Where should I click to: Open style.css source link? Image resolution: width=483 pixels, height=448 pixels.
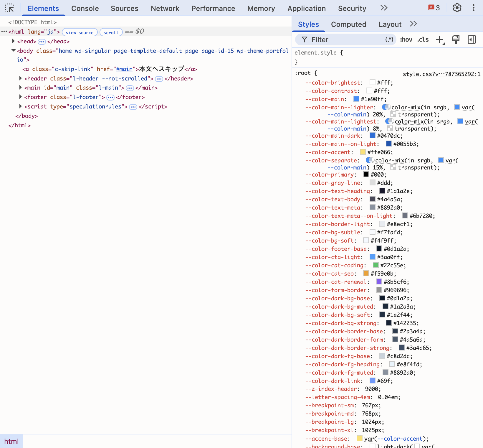click(441, 74)
